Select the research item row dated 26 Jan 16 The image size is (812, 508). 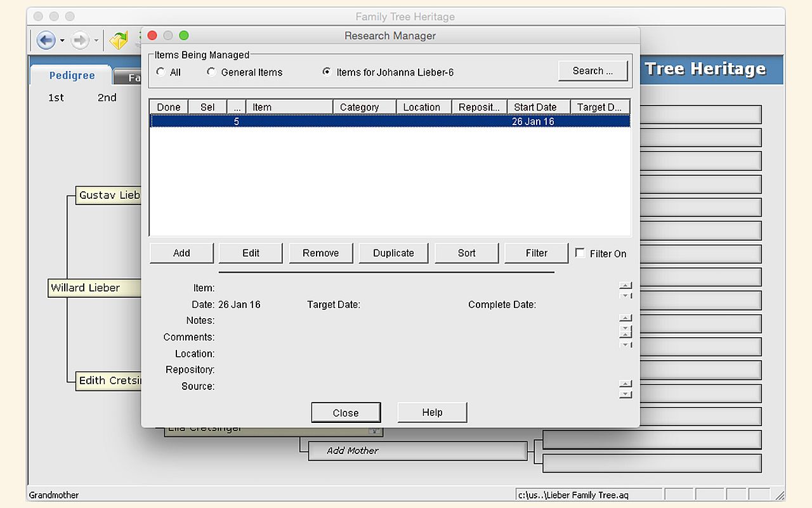pos(390,121)
